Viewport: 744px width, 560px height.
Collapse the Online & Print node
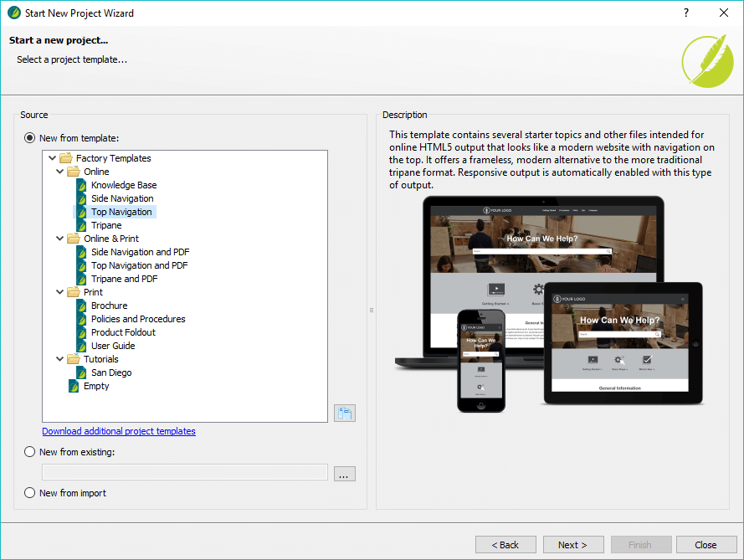59,239
